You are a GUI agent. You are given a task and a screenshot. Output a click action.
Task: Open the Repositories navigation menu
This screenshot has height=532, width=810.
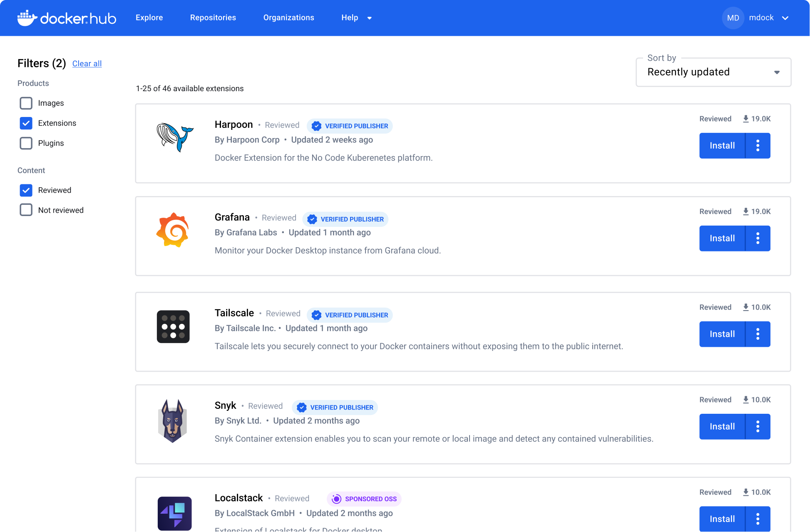pyautogui.click(x=212, y=18)
